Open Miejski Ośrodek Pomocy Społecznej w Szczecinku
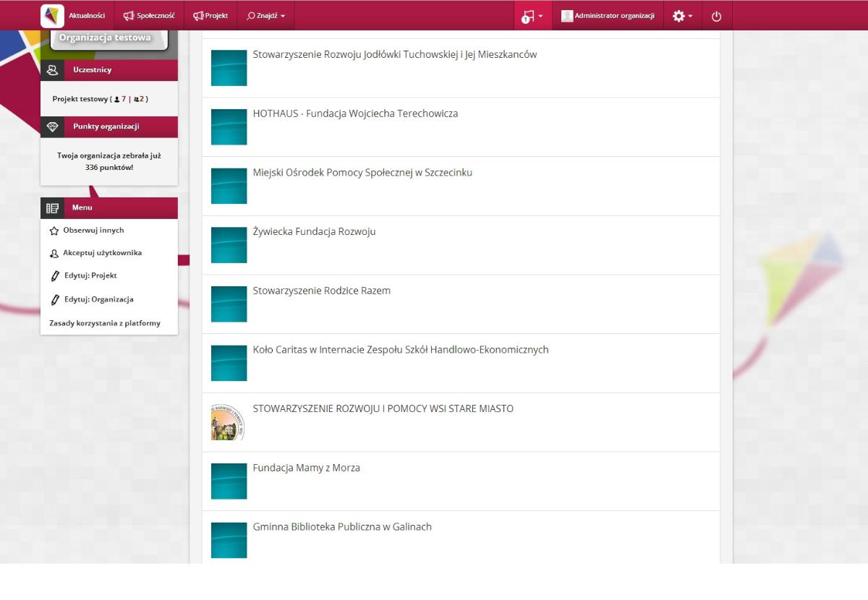This screenshot has height=600, width=868. pyautogui.click(x=362, y=173)
